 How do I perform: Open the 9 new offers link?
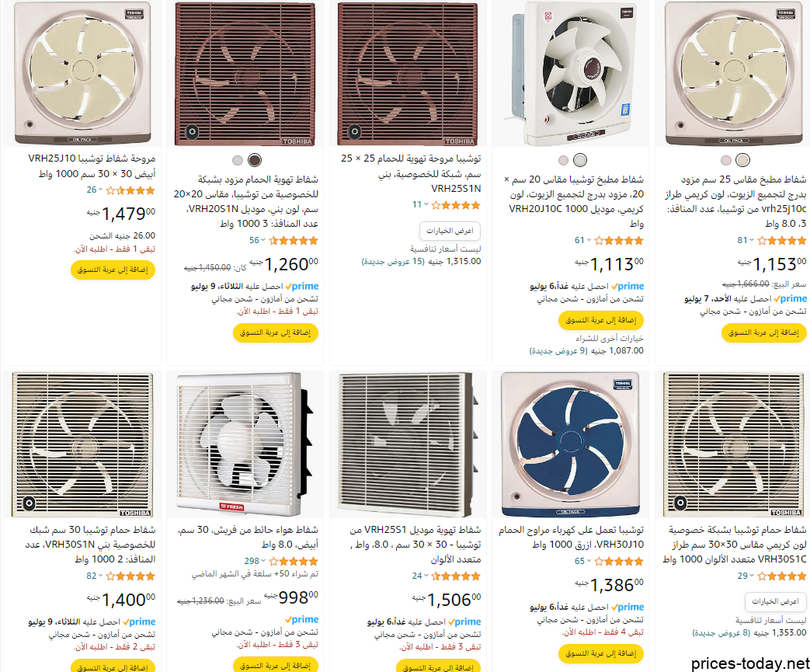pyautogui.click(x=558, y=350)
